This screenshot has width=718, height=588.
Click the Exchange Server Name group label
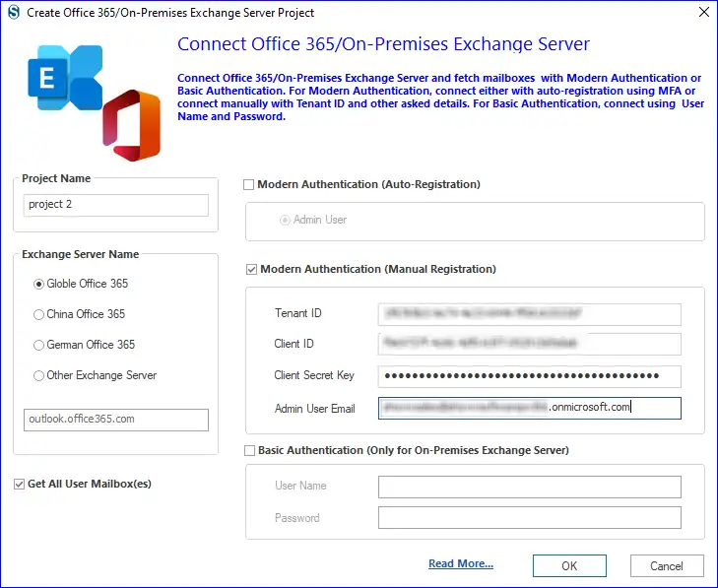[x=80, y=254]
